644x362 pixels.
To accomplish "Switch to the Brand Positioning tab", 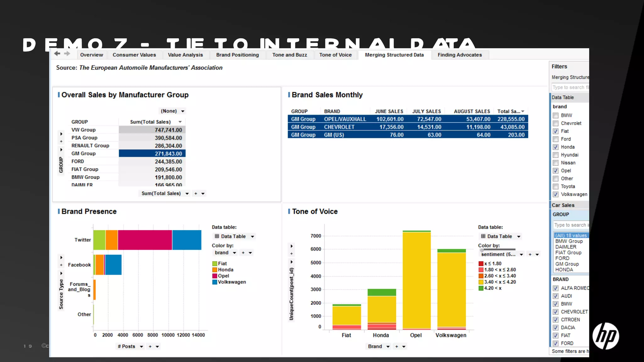I will (x=237, y=55).
